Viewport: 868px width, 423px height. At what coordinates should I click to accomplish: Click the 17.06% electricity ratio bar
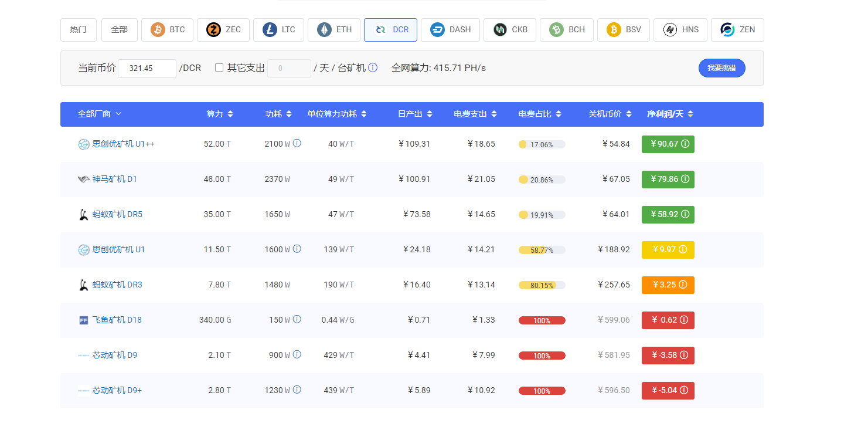click(x=542, y=144)
